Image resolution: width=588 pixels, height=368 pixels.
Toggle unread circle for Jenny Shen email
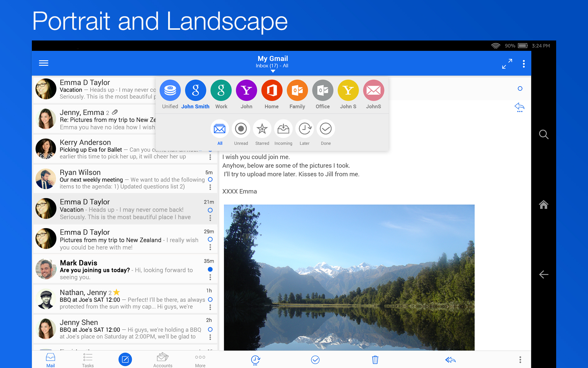click(210, 329)
